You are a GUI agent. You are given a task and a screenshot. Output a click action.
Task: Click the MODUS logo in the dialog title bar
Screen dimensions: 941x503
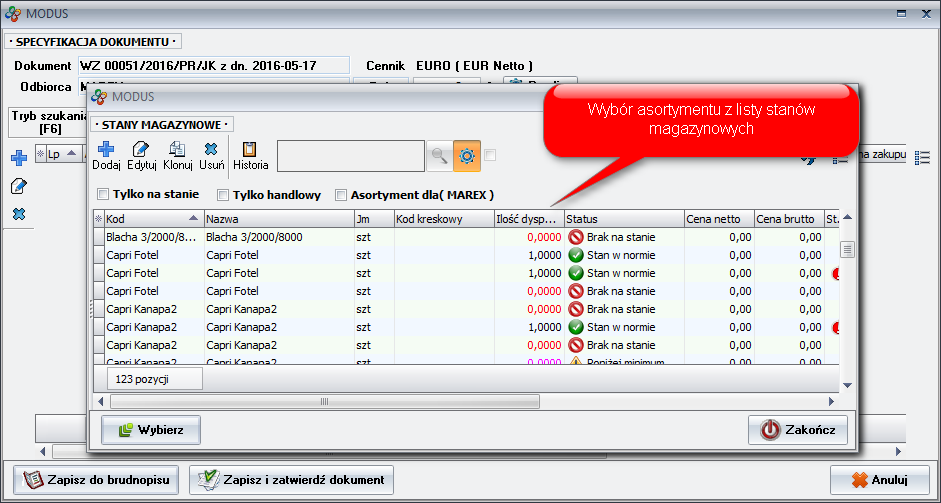tap(99, 97)
